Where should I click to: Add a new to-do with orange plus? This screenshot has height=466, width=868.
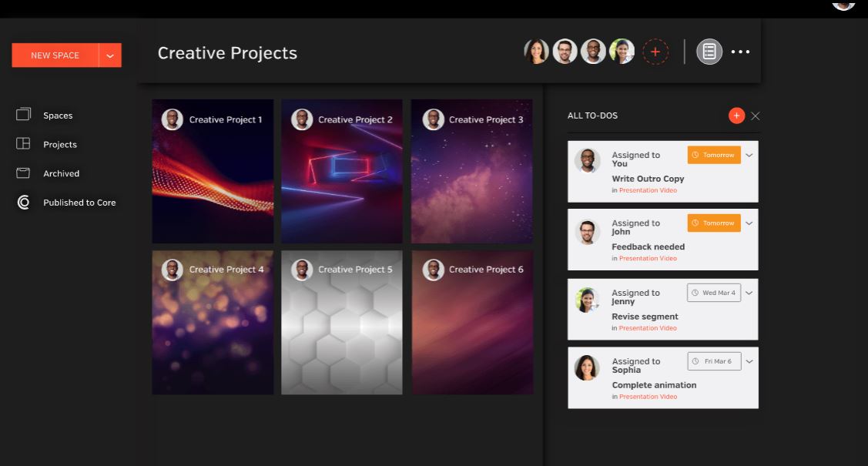click(736, 115)
